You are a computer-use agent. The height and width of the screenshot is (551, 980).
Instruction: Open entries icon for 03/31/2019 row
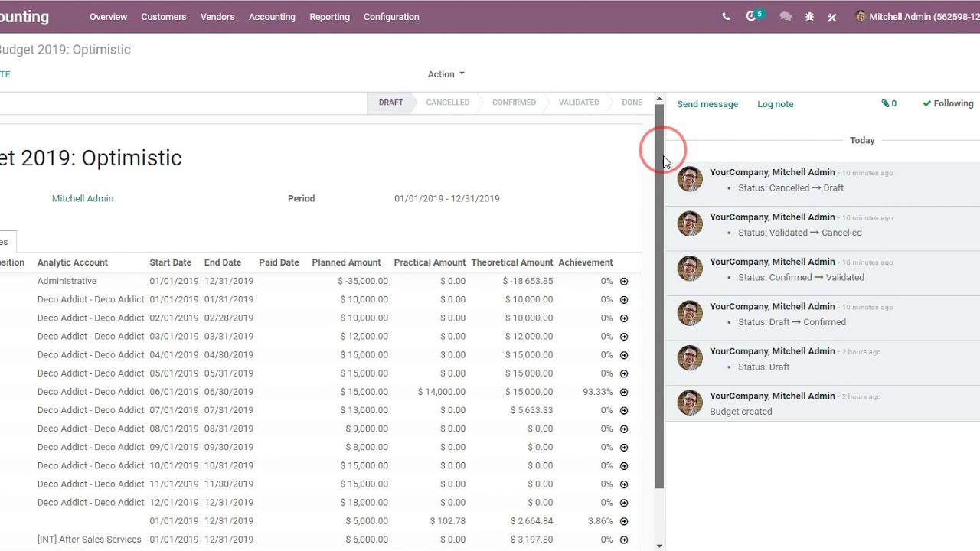pyautogui.click(x=624, y=337)
